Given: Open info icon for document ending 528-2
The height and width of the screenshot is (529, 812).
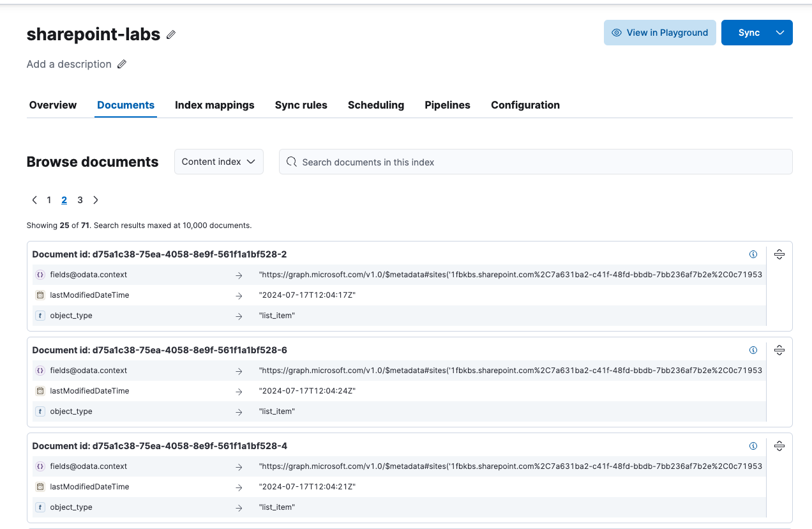Looking at the screenshot, I should click(753, 254).
